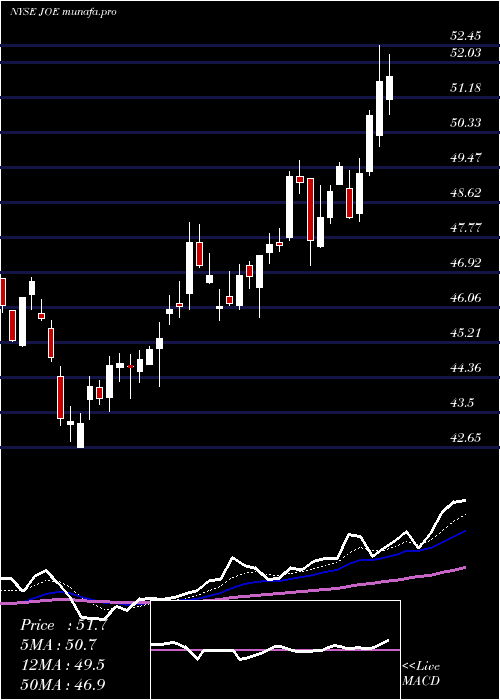Click the 42.65 price level label
500x700 pixels.
466,438
